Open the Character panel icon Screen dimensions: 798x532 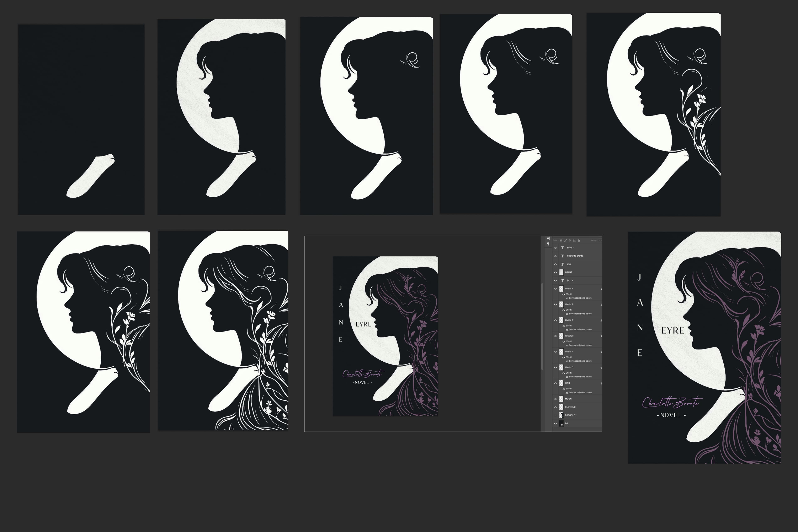coord(548,239)
